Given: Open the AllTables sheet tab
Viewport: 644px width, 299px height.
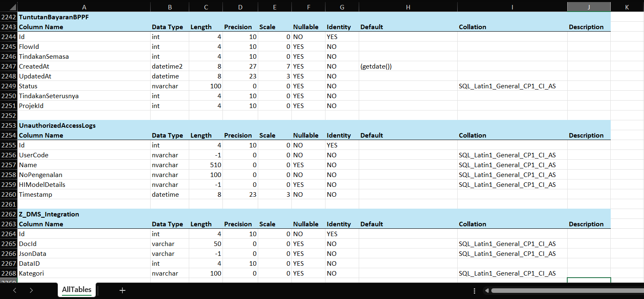Looking at the screenshot, I should pyautogui.click(x=77, y=290).
